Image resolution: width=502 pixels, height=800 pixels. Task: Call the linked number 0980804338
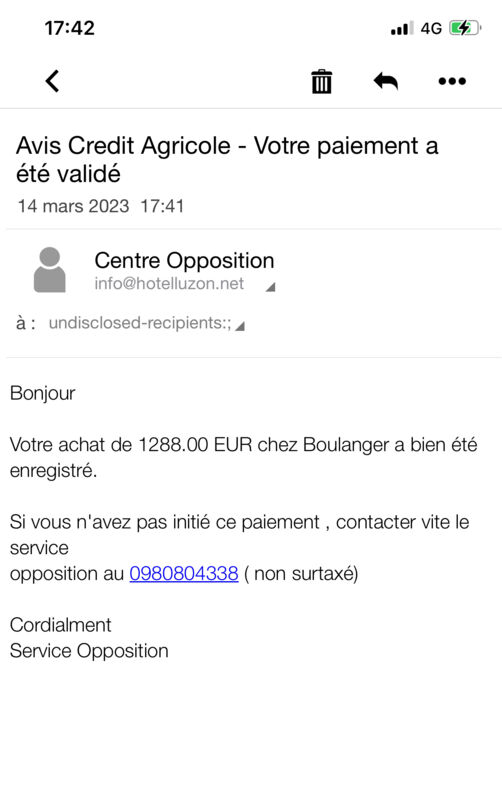(184, 573)
